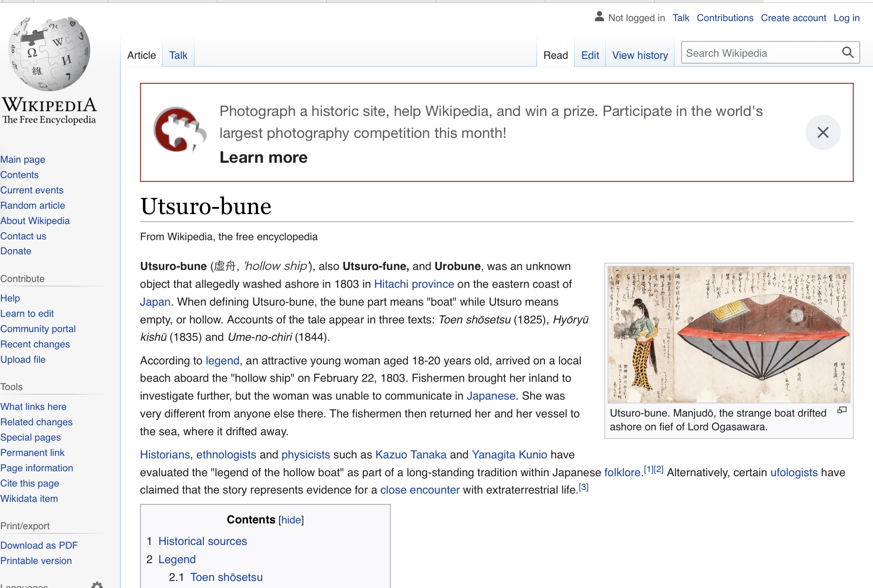Open Special pages
The width and height of the screenshot is (873, 588).
(x=31, y=437)
